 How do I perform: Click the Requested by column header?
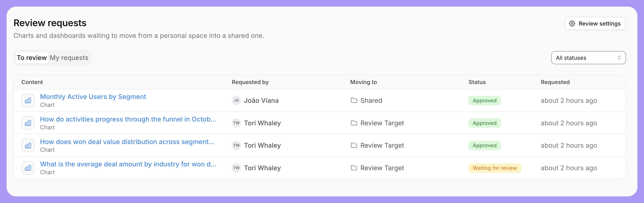[250, 82]
